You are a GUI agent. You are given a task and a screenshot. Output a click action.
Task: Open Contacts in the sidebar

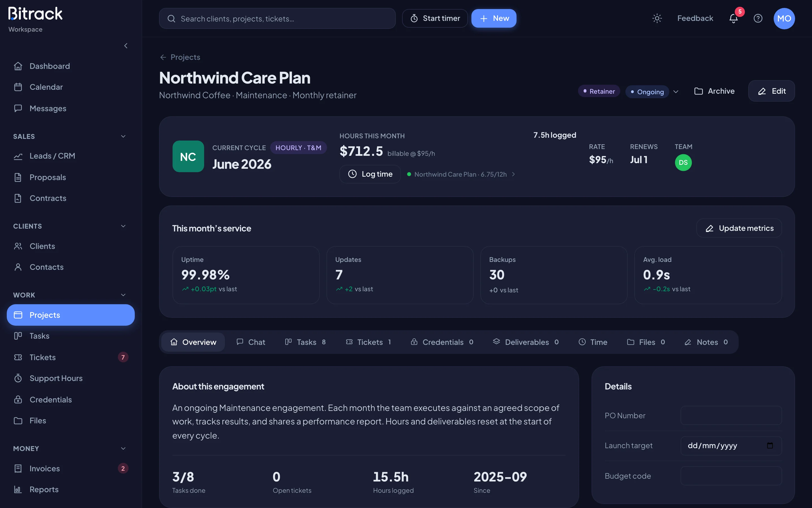(71, 267)
